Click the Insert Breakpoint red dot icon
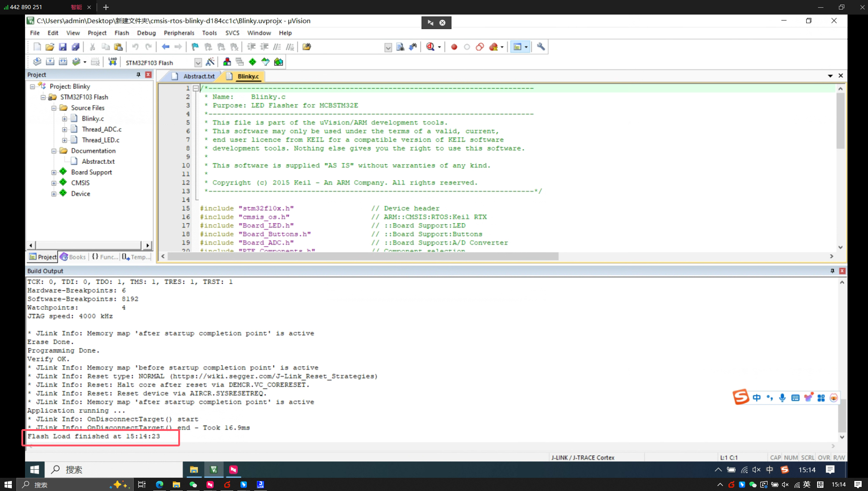The height and width of the screenshot is (491, 868). click(x=454, y=47)
